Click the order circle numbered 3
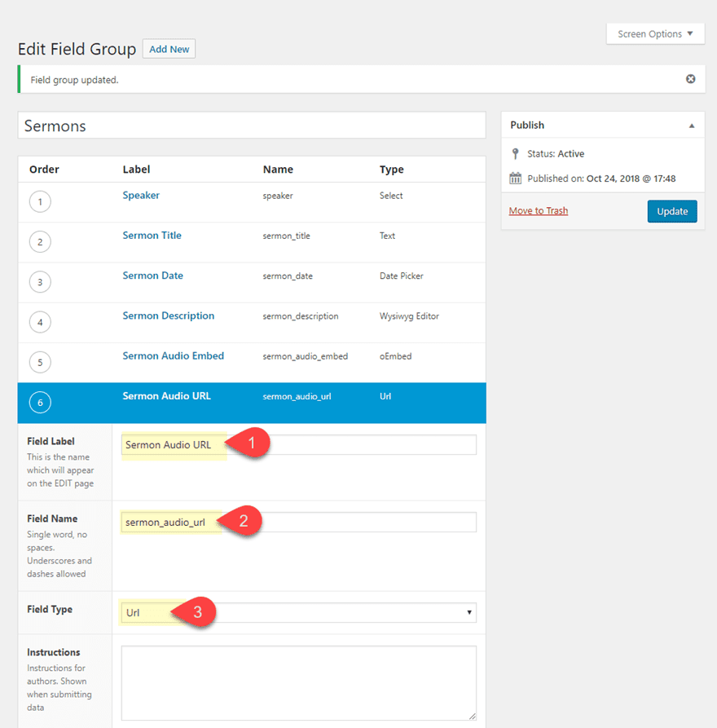 tap(40, 282)
